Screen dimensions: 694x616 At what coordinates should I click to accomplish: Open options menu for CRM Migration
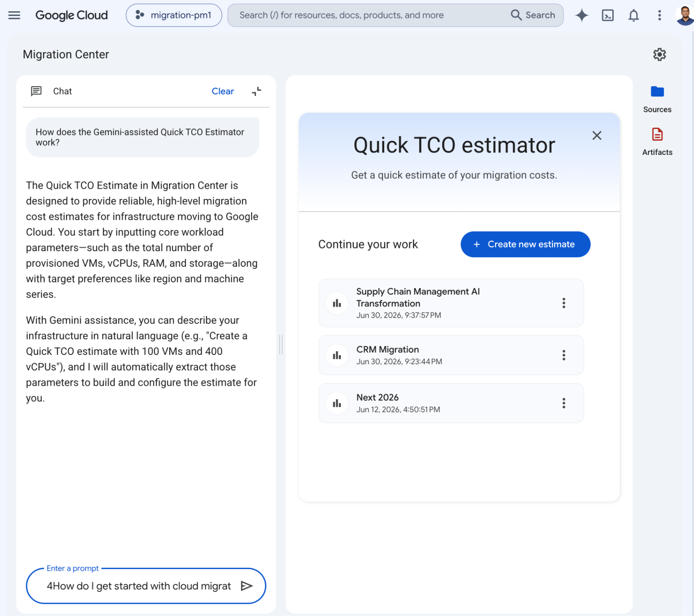(x=563, y=355)
